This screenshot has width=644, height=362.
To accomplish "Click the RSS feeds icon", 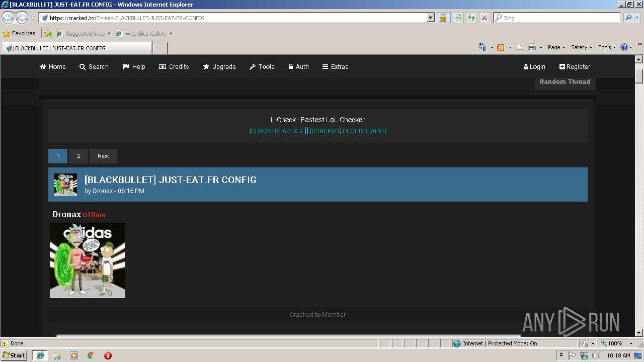I will point(501,47).
